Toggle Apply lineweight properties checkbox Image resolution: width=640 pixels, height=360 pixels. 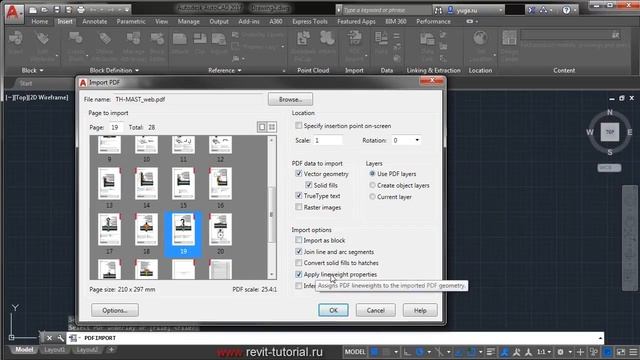click(299, 274)
